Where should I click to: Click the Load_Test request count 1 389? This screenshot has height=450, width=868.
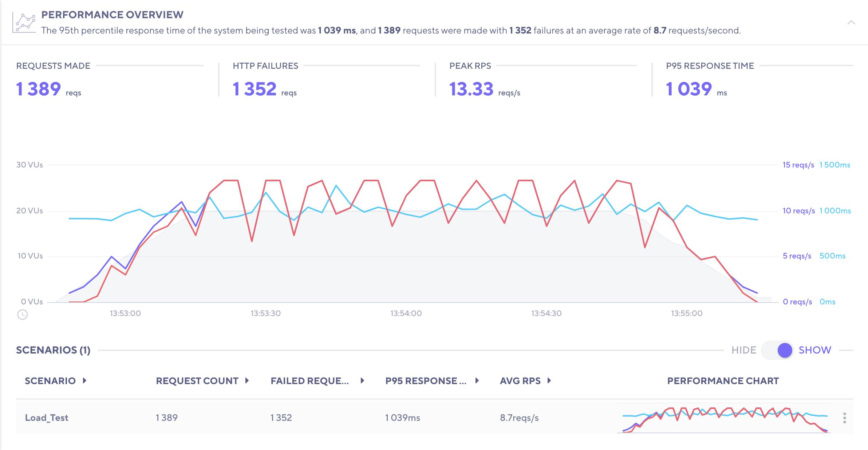(x=167, y=418)
